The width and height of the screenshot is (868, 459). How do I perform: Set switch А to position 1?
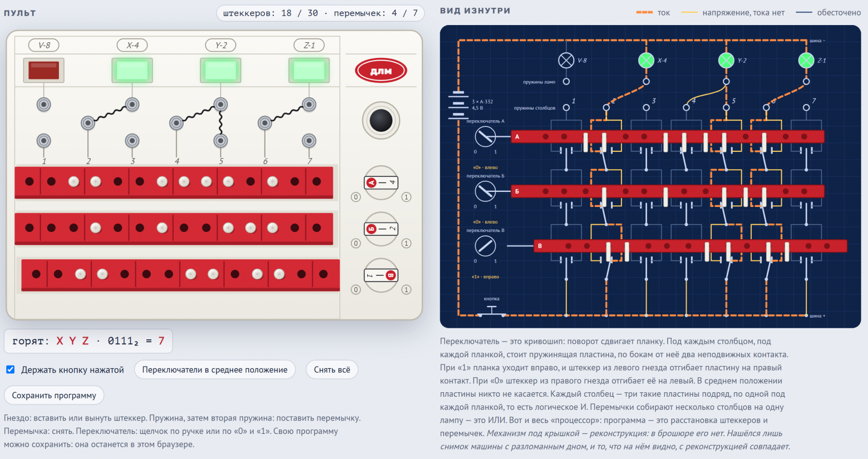pos(407,197)
